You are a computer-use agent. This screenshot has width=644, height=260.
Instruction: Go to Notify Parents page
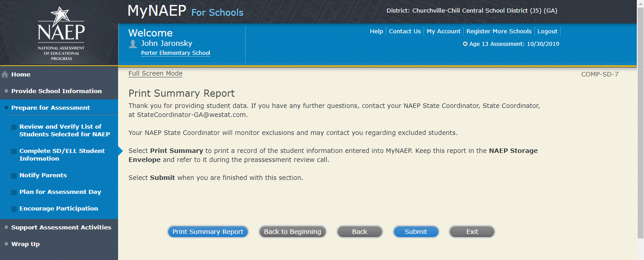pos(43,175)
